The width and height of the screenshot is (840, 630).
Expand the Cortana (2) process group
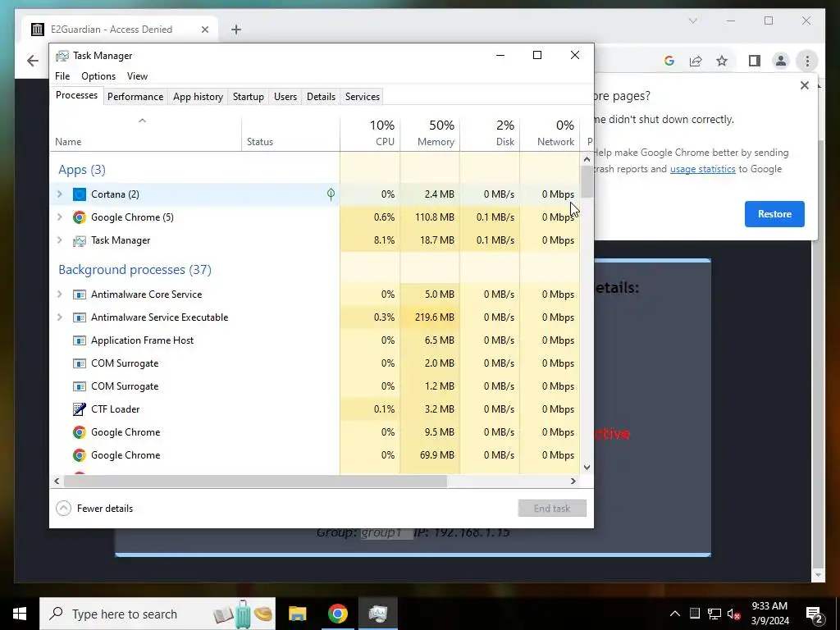[x=60, y=194]
